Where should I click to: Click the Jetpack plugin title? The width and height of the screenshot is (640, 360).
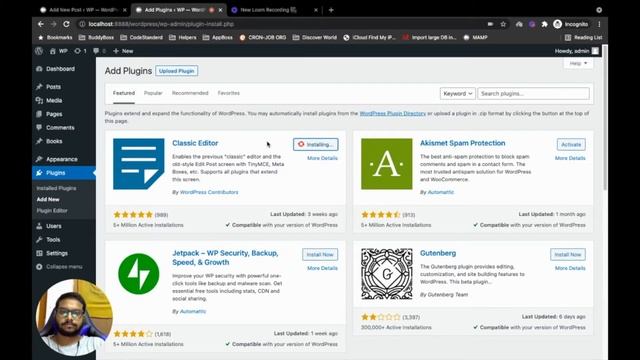click(225, 258)
